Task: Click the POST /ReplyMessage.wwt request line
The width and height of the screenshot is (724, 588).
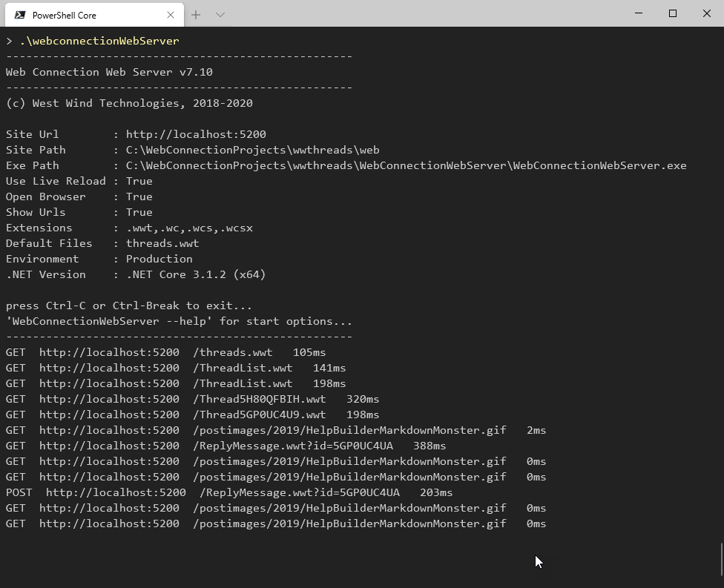Action: click(229, 492)
